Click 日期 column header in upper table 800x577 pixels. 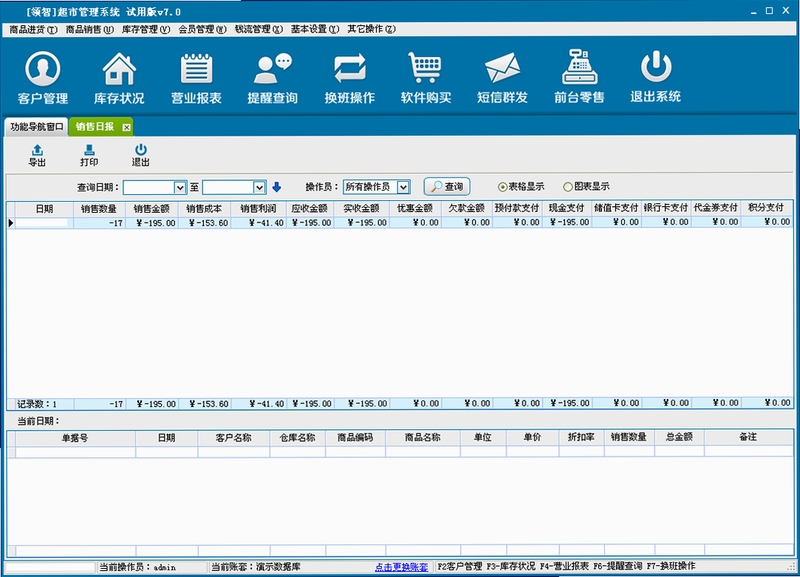coord(44,209)
